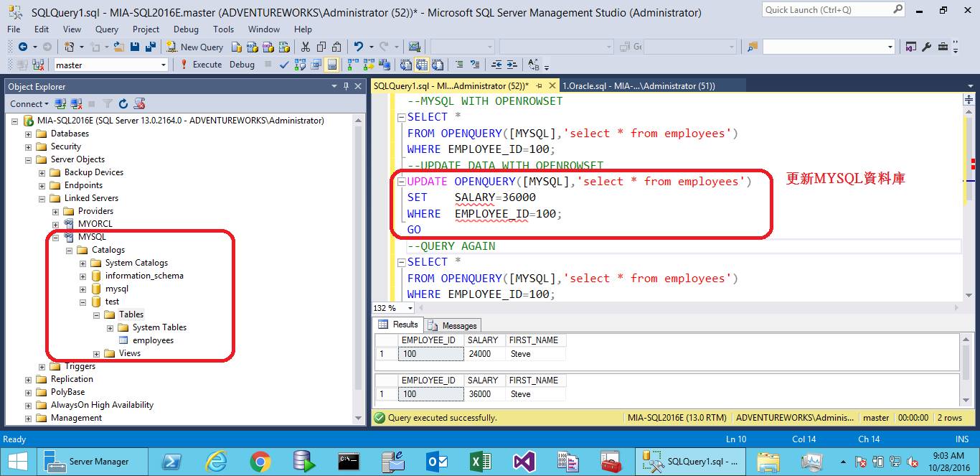
Task: Click the Query Options icon
Action: pos(316,65)
